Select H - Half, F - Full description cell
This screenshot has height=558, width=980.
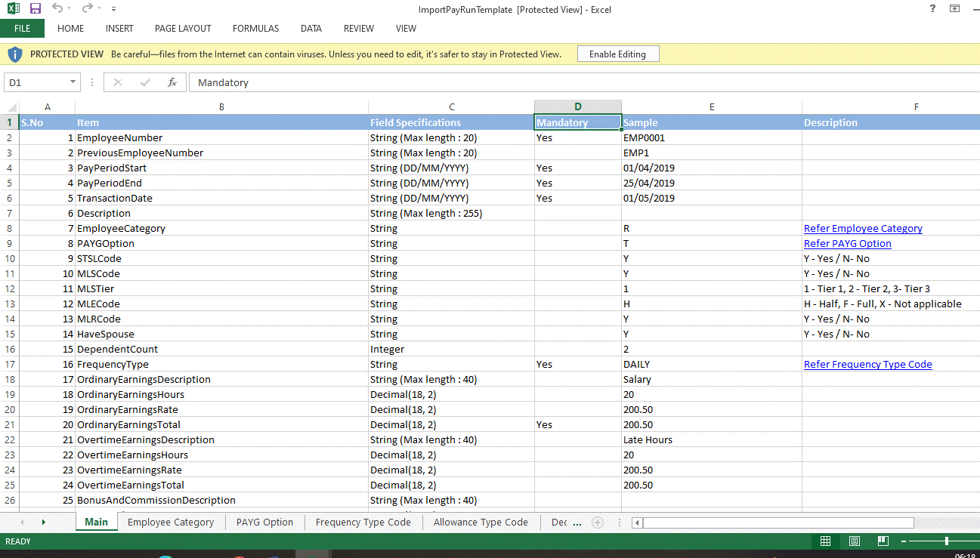(x=891, y=304)
